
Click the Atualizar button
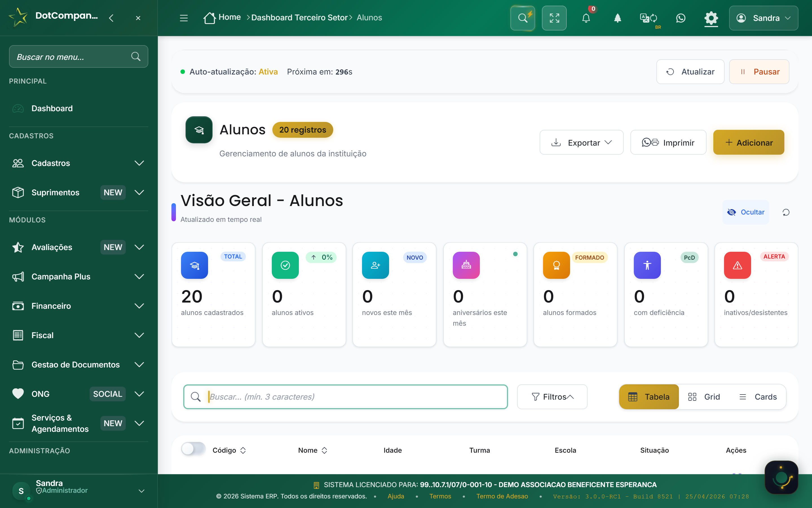[690, 72]
